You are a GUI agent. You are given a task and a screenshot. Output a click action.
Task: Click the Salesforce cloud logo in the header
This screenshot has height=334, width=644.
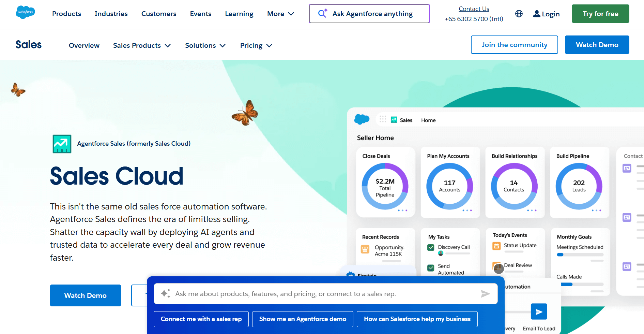pos(25,12)
